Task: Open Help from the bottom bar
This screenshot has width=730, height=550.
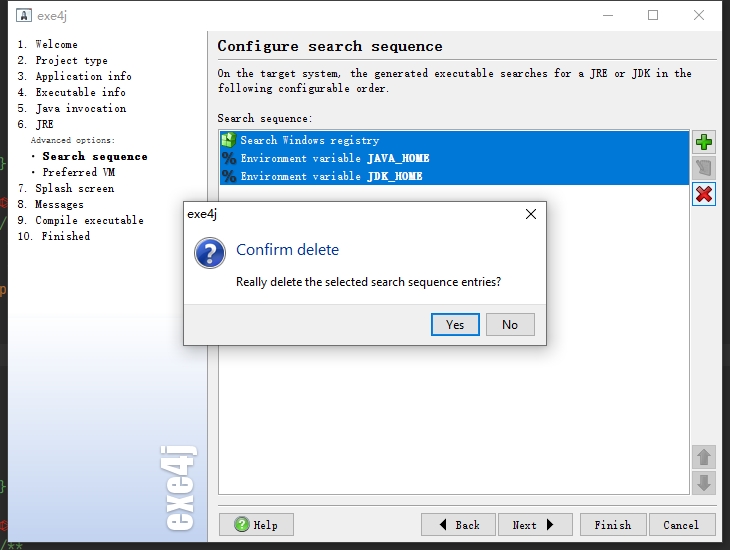Action: click(256, 525)
